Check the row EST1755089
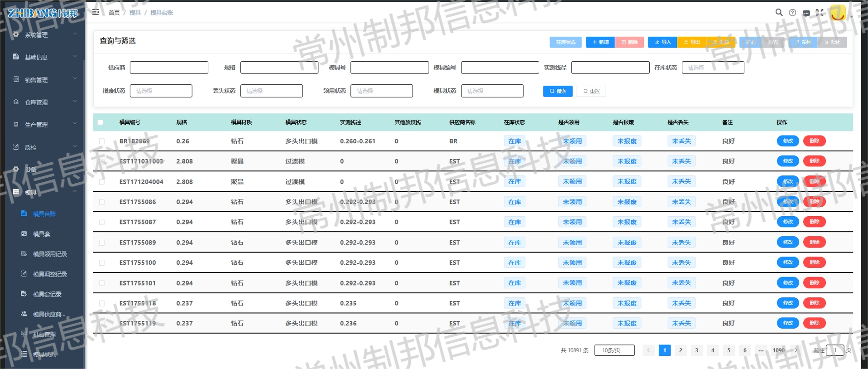The width and height of the screenshot is (868, 369). (102, 243)
